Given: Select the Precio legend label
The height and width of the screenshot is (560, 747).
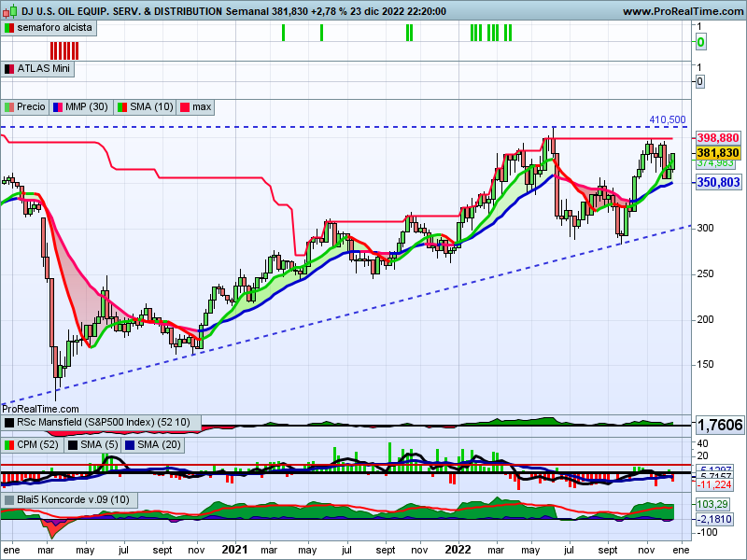Looking at the screenshot, I should coord(31,106).
